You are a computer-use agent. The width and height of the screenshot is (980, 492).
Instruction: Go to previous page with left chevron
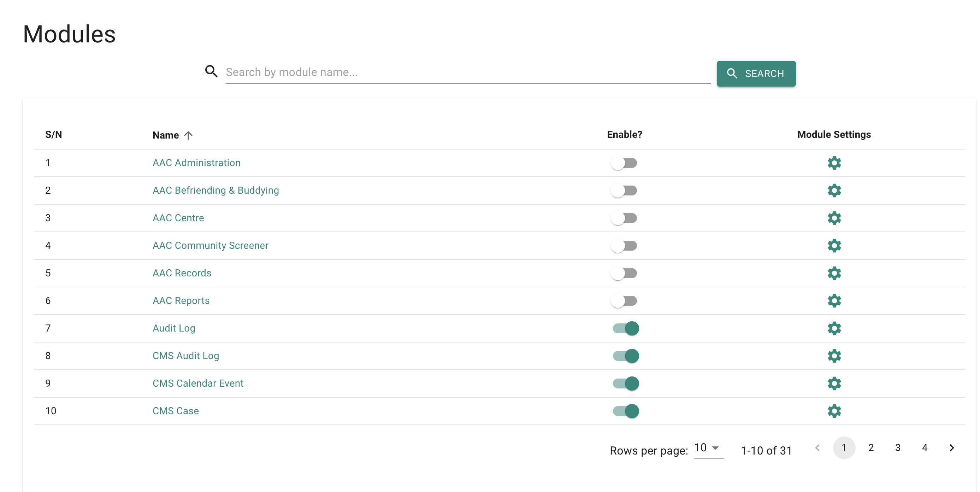point(817,448)
